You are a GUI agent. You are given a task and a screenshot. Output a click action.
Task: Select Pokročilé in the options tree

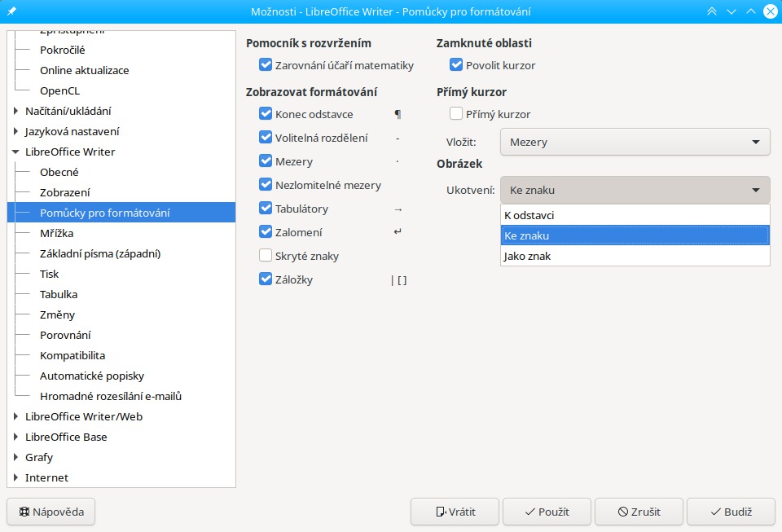pos(63,50)
